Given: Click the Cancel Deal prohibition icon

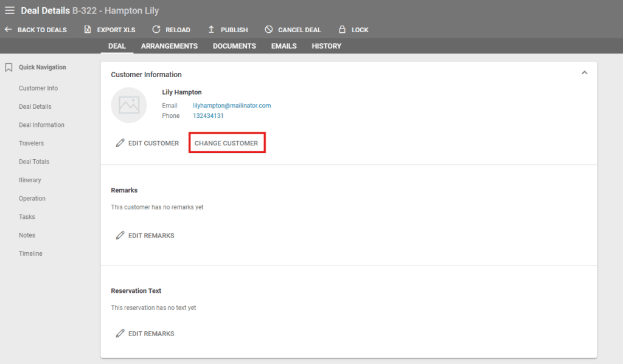Looking at the screenshot, I should pyautogui.click(x=269, y=30).
